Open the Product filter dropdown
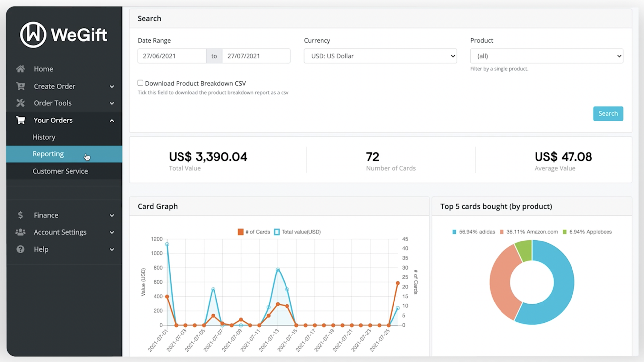Screen dimensions: 644x362 546,56
